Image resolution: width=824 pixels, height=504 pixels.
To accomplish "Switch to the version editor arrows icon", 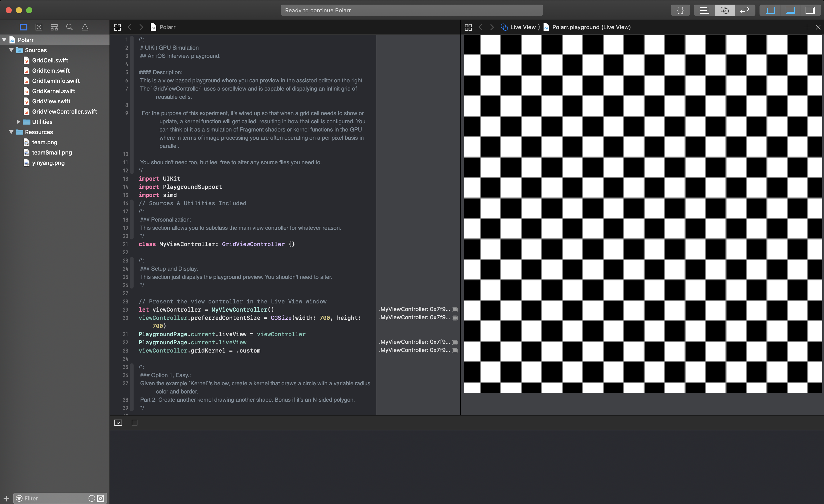I will (x=744, y=10).
